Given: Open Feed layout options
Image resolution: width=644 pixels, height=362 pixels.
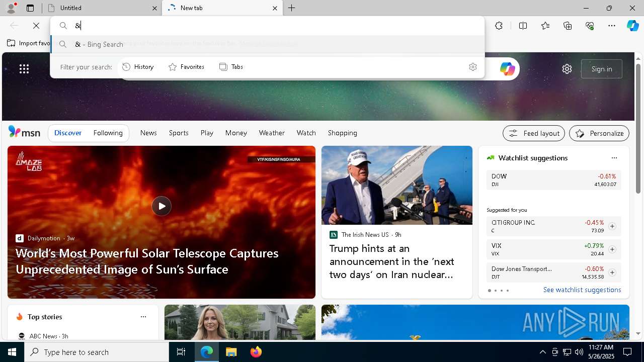Looking at the screenshot, I should click(534, 133).
